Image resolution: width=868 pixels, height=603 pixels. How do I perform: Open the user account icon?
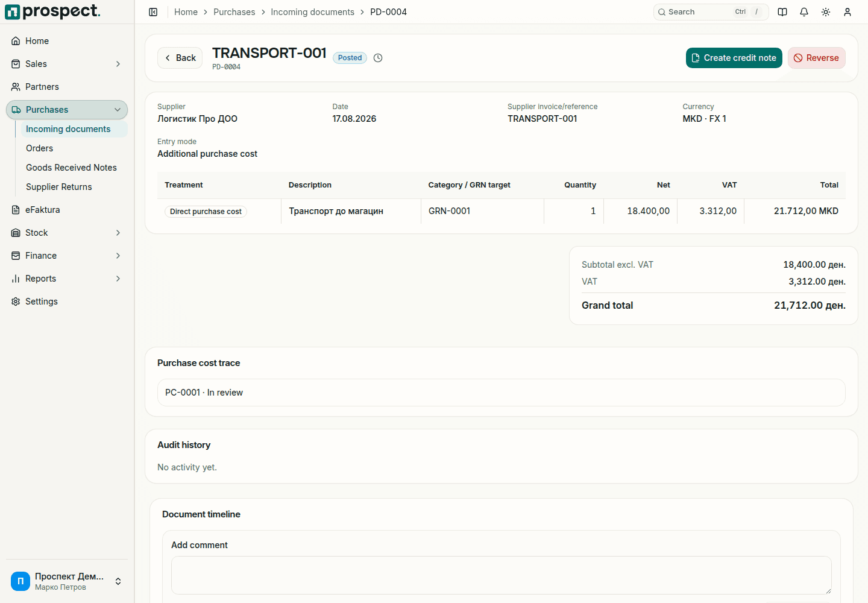848,12
